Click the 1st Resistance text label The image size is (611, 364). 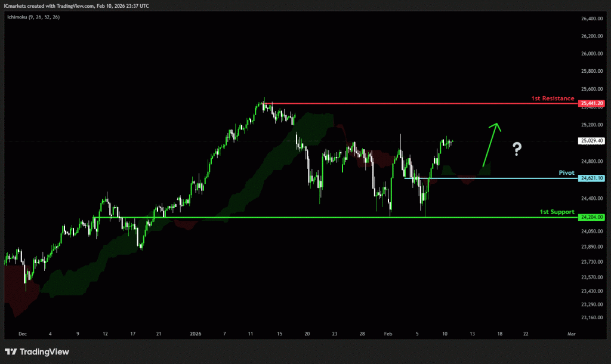point(553,98)
